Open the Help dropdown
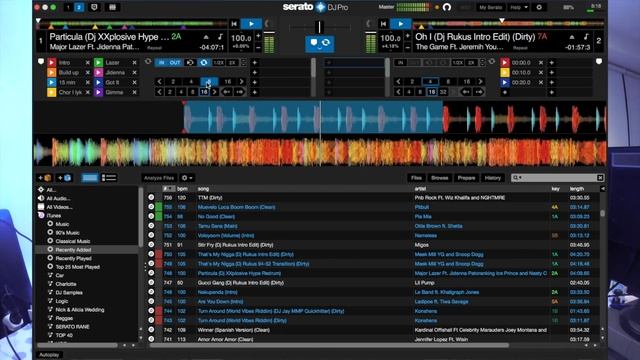Screen dimensions: 640x360 pyautogui.click(x=518, y=7)
